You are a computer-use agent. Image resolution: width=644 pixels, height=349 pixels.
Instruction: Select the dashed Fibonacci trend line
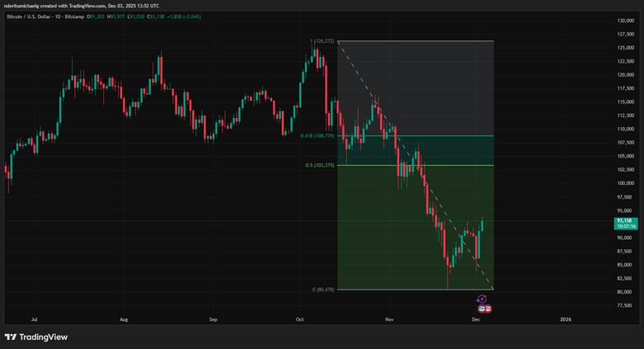pyautogui.click(x=416, y=165)
